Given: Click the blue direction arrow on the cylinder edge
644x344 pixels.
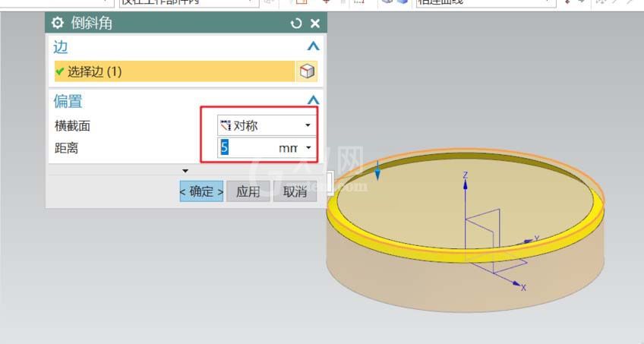Looking at the screenshot, I should point(377,171).
